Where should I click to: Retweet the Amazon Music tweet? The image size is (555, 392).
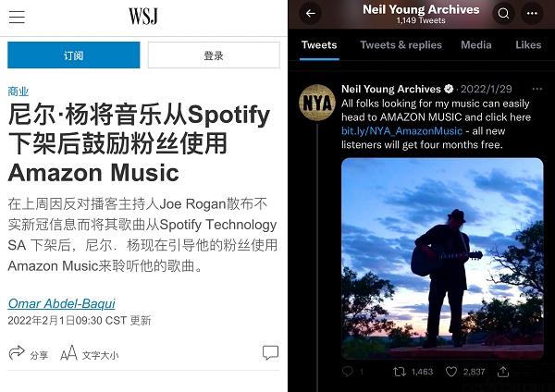point(400,372)
